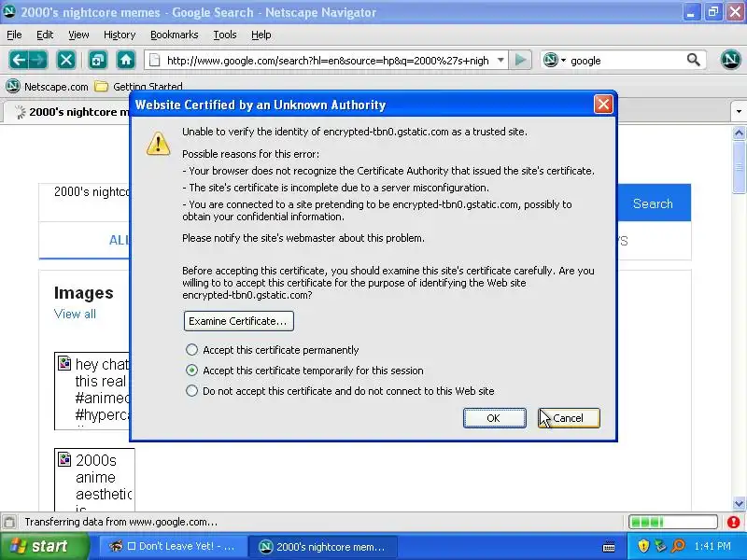Click page icon in the address bar
Screen dimensions: 747x560
click(154, 60)
